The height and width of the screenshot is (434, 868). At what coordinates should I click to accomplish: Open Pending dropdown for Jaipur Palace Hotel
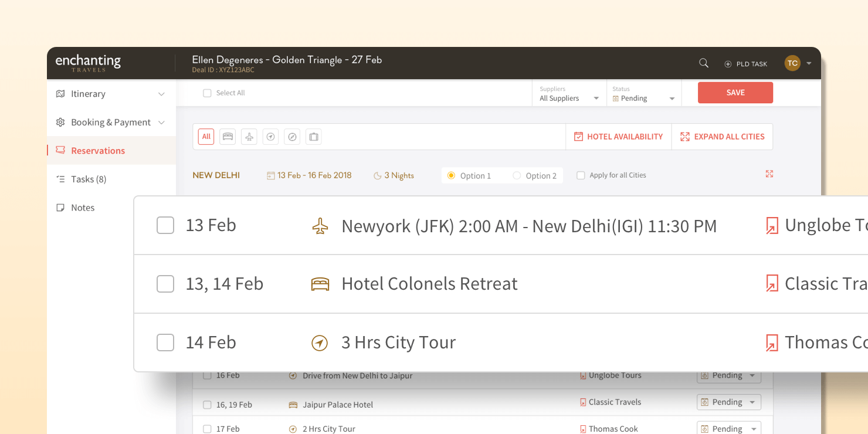pyautogui.click(x=728, y=402)
